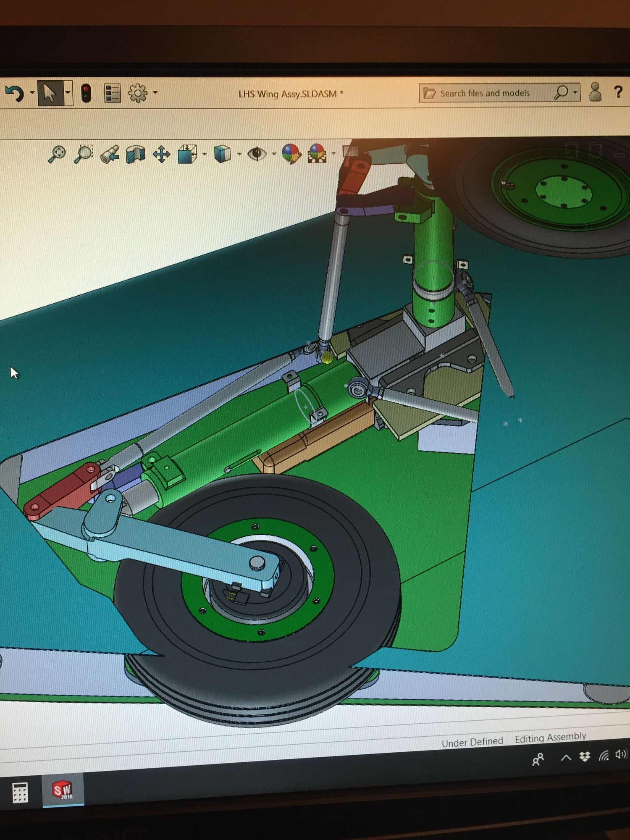Open Apply Scene dropdown arrow

(x=334, y=154)
